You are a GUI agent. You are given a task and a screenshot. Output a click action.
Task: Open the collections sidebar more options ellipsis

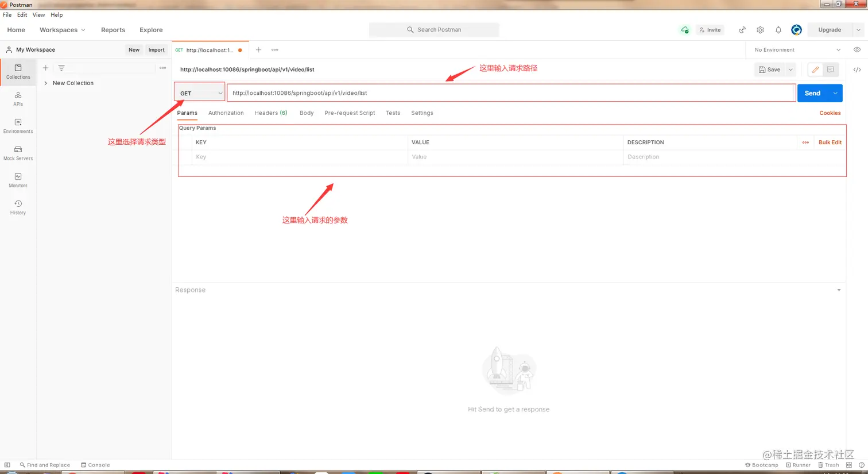(162, 68)
